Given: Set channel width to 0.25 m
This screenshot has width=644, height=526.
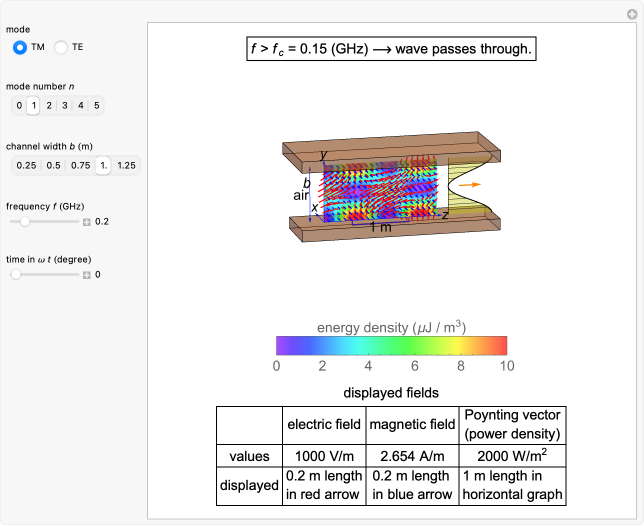Looking at the screenshot, I should (26, 165).
